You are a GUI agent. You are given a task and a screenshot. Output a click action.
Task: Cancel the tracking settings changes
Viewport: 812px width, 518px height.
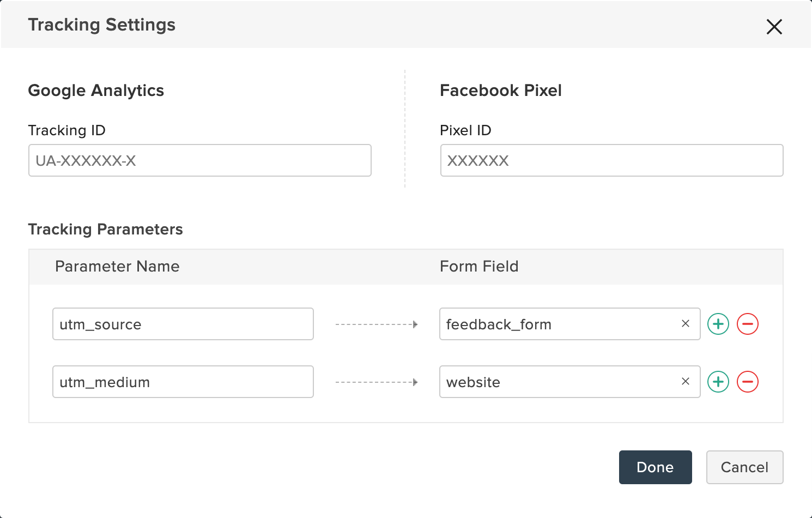tap(744, 467)
